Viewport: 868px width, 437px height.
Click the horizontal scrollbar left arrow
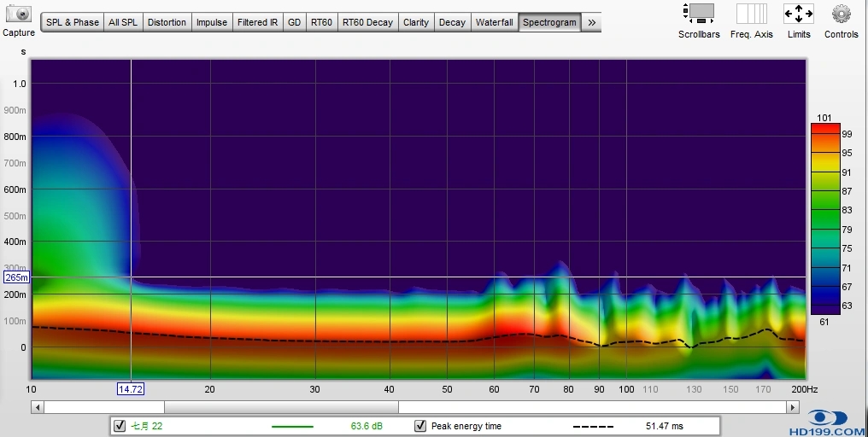(x=38, y=407)
